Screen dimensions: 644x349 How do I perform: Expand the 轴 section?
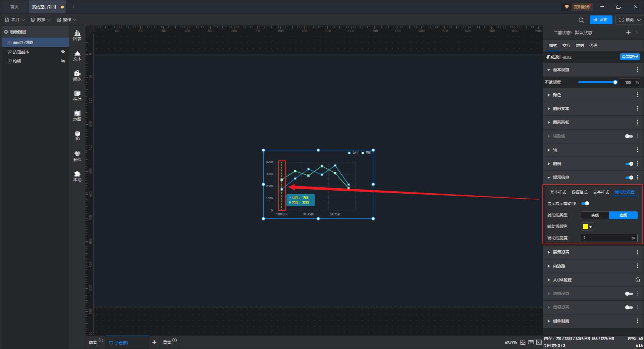[549, 150]
